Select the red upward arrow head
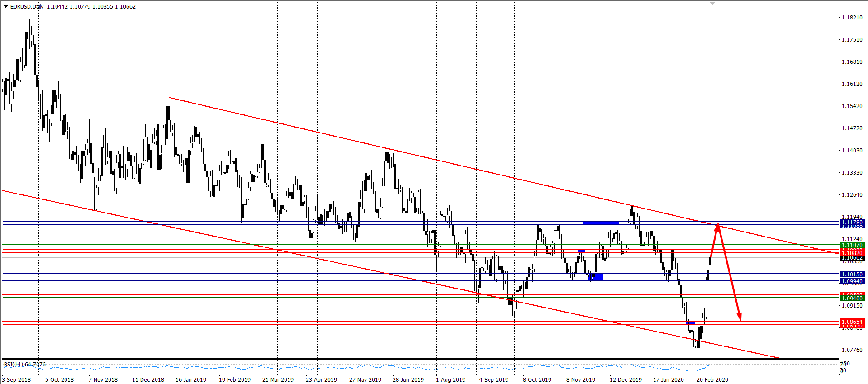Image resolution: width=868 pixels, height=384 pixels. tap(717, 227)
